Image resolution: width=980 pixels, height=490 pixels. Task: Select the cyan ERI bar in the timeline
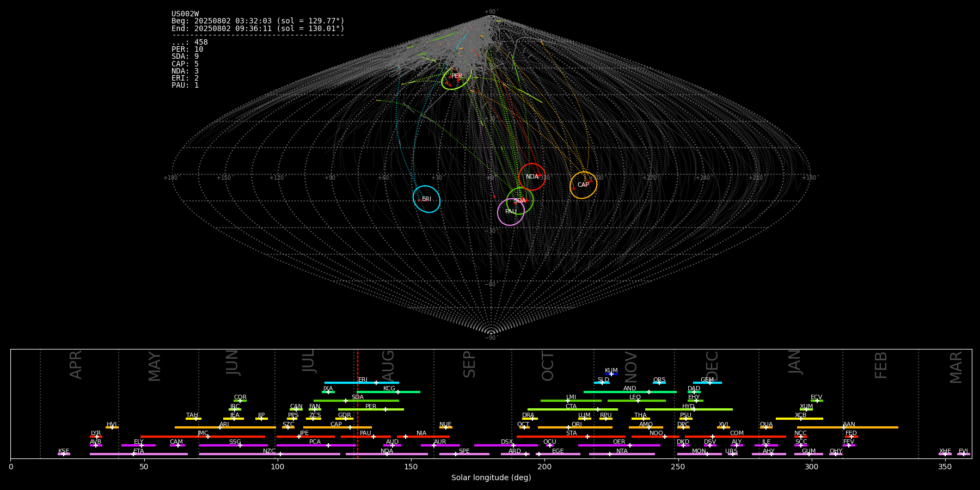tap(362, 383)
